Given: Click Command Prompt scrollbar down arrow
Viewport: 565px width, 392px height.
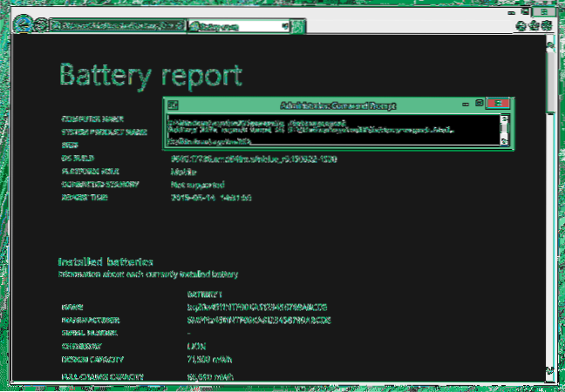Looking at the screenshot, I should tap(506, 139).
